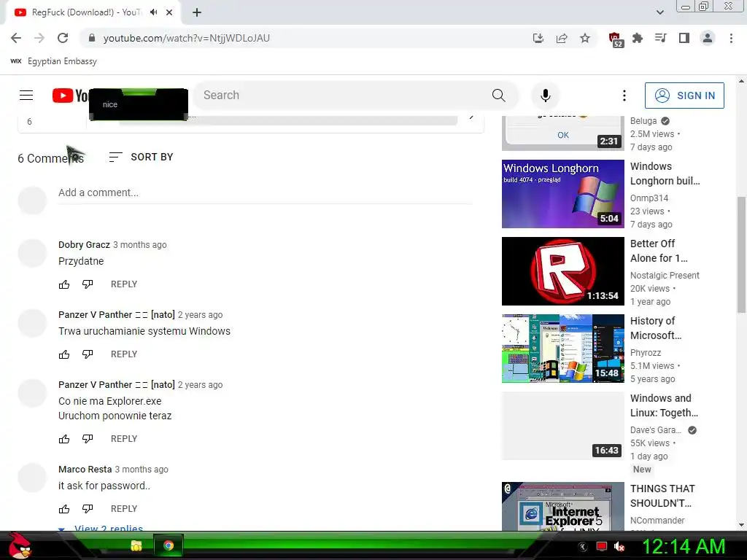Click the 12:14 AM taskbar clock
The image size is (747, 560).
point(684,546)
